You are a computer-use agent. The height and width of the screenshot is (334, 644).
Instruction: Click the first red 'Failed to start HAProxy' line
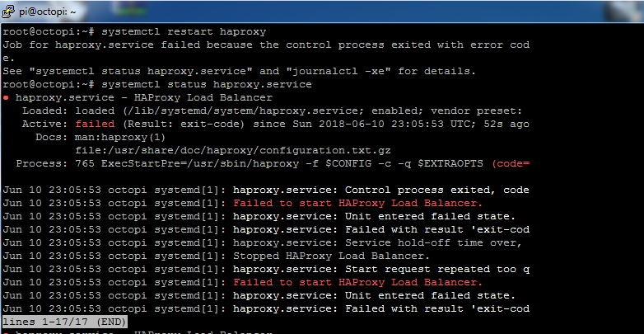pyautogui.click(x=357, y=203)
